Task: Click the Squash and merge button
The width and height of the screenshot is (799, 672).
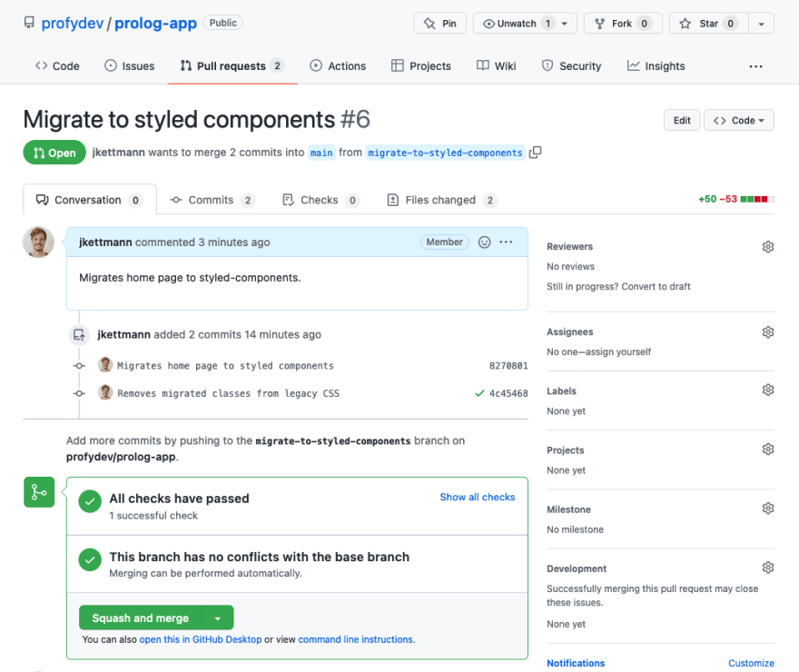Action: (x=141, y=618)
